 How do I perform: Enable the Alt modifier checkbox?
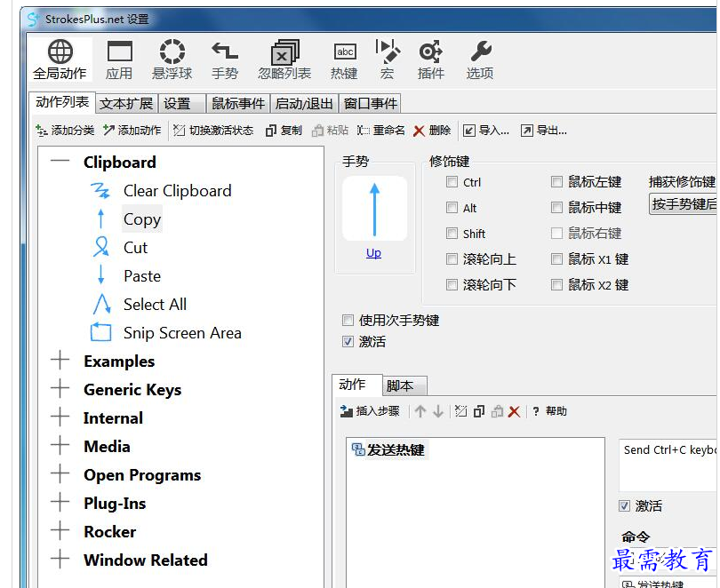(452, 208)
